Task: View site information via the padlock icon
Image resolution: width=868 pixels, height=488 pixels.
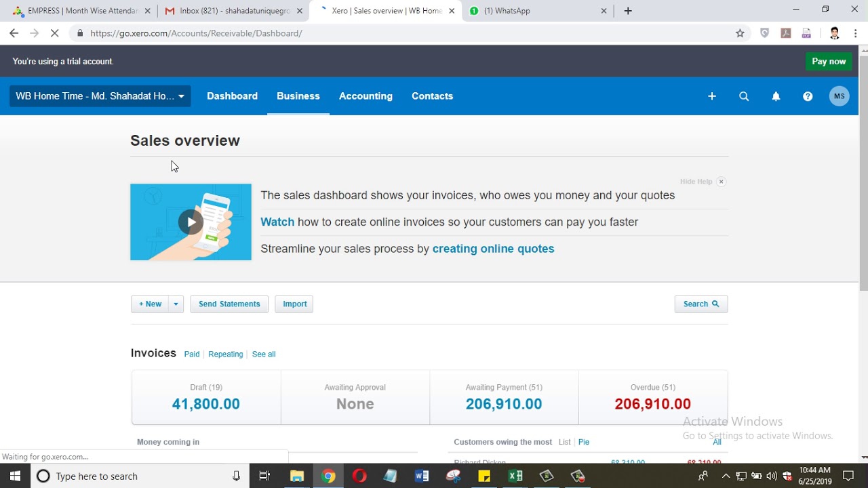Action: click(80, 33)
